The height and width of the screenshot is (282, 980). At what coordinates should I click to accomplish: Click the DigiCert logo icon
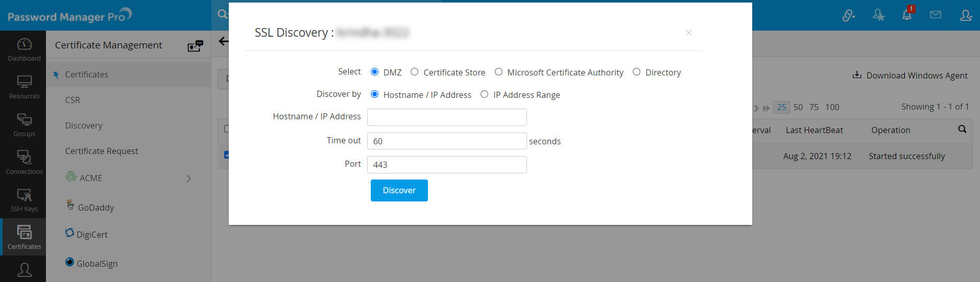click(x=69, y=233)
